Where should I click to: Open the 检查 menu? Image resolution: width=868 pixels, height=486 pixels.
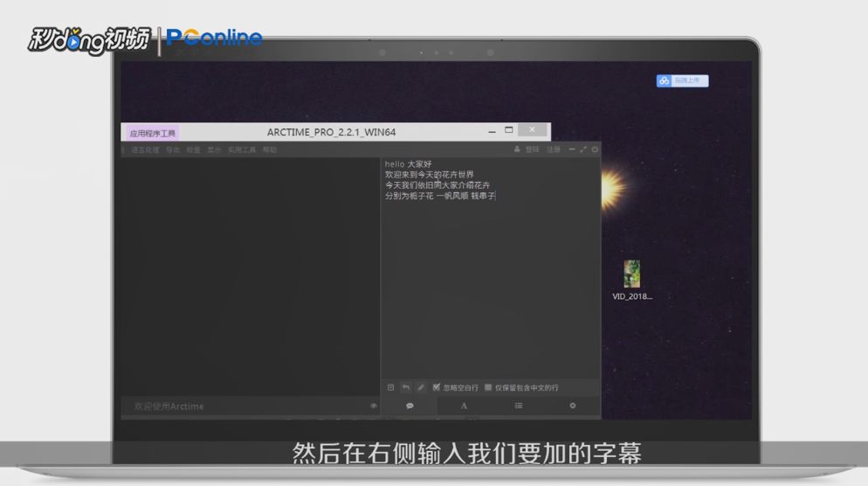193,150
